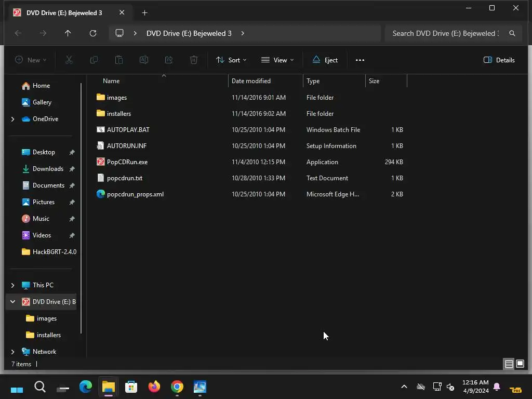Open the New dropdown menu
The image size is (532, 399).
click(31, 60)
